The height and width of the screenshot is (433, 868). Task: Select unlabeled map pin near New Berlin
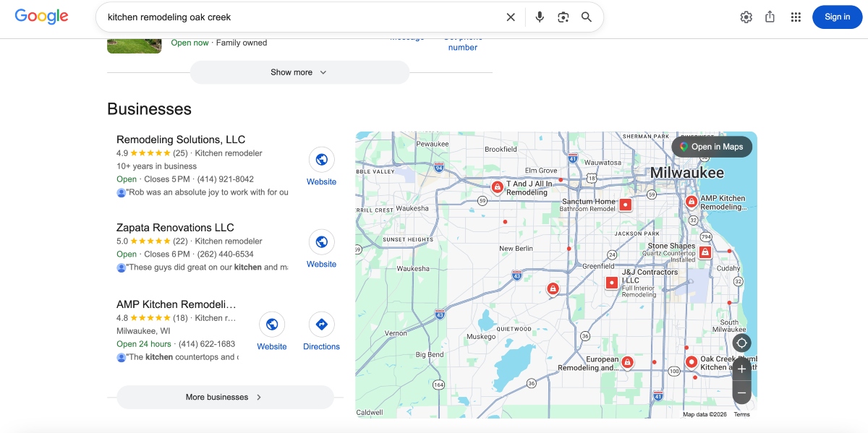coord(553,289)
